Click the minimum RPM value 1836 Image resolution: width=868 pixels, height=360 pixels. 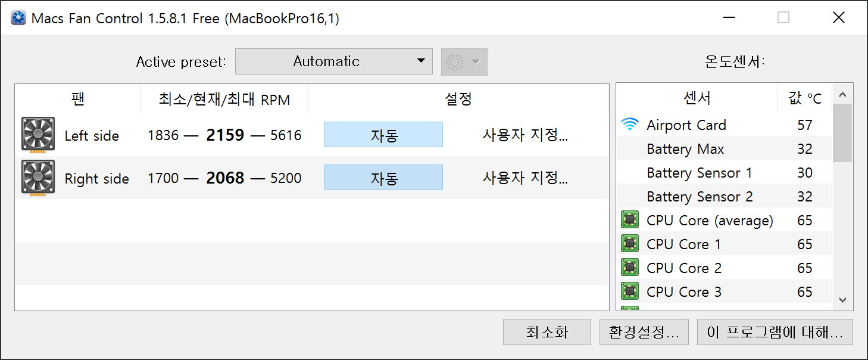point(163,135)
